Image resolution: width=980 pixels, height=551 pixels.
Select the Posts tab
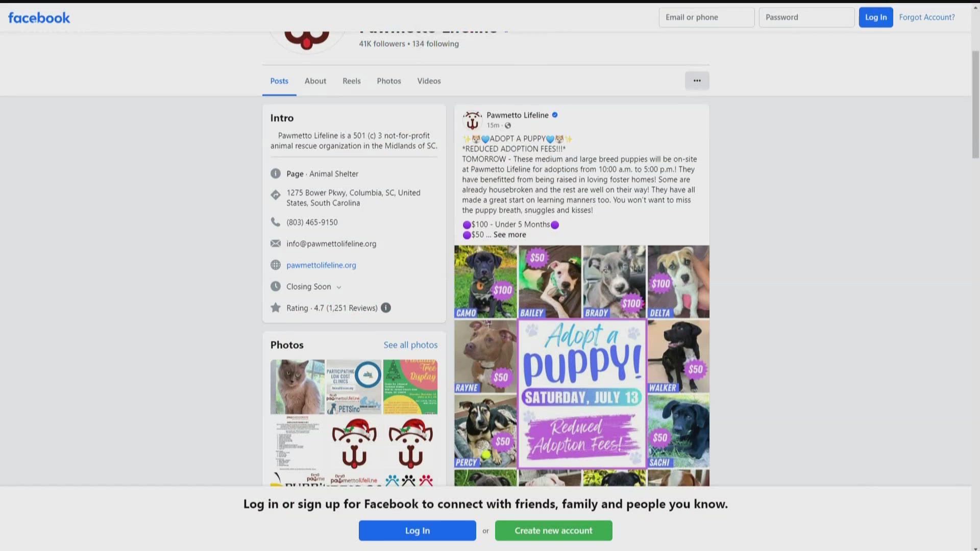click(278, 81)
